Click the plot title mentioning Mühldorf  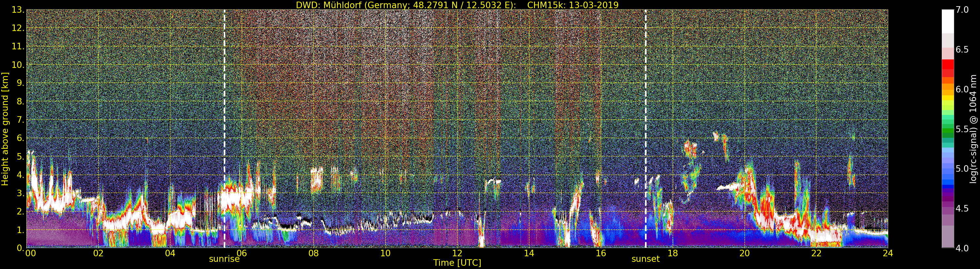coord(457,5)
